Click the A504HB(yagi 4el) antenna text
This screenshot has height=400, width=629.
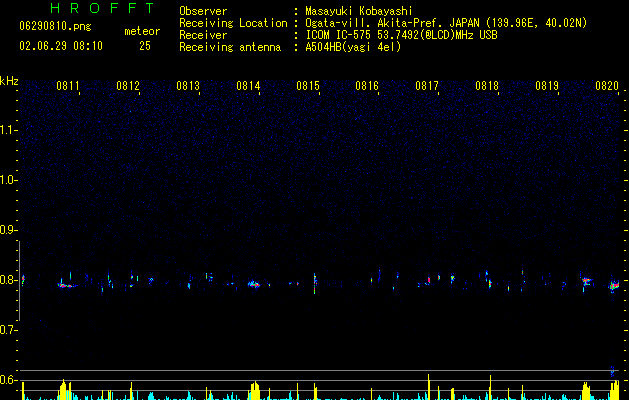click(353, 47)
